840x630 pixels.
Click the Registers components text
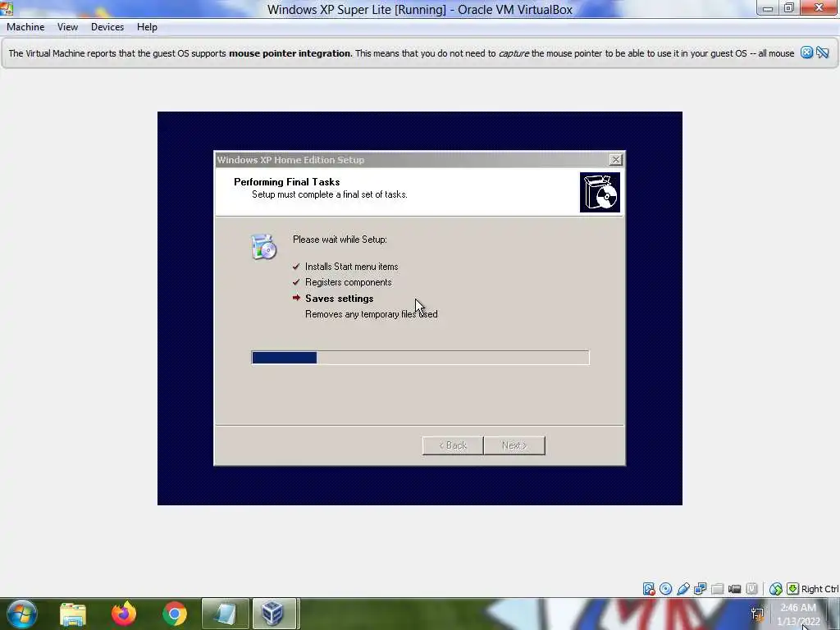(348, 282)
